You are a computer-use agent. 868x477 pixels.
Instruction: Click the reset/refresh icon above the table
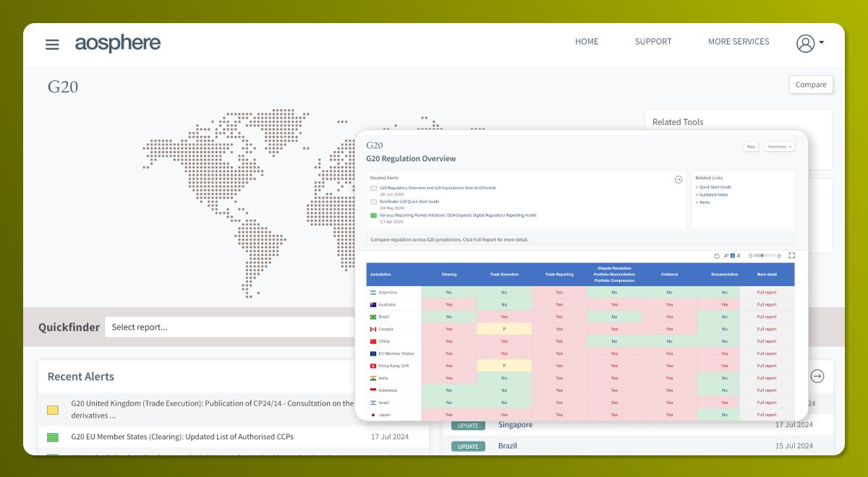coord(717,256)
